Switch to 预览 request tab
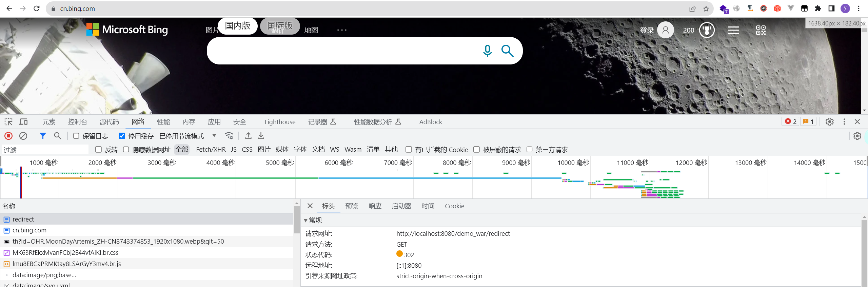 352,206
